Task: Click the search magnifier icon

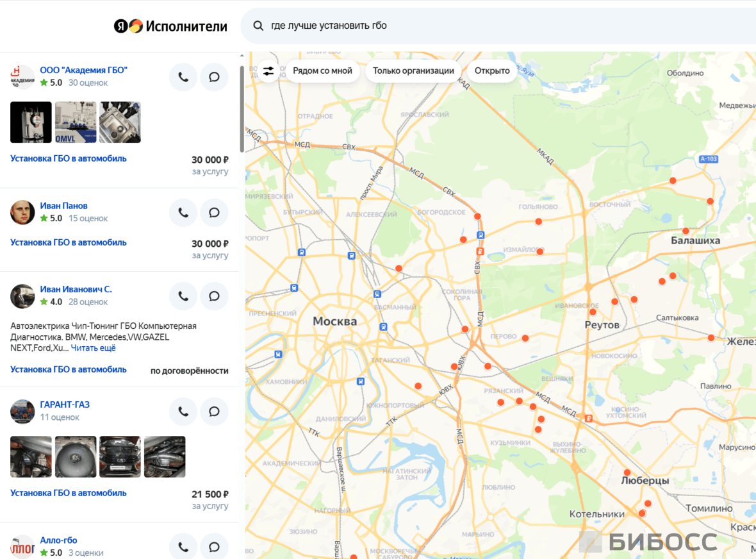Action: [258, 26]
